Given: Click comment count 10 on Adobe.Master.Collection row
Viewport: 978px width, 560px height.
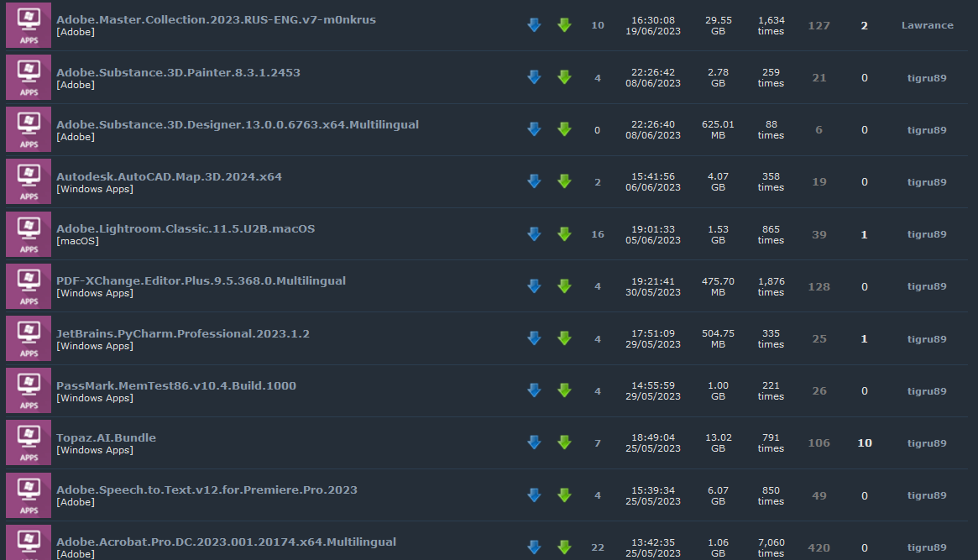Looking at the screenshot, I should (x=598, y=25).
